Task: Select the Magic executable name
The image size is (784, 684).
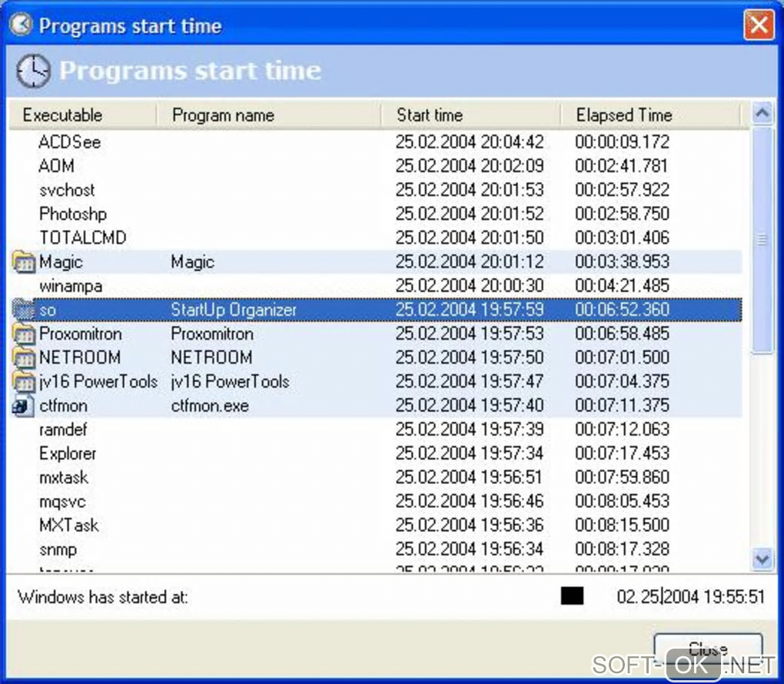Action: click(x=61, y=262)
